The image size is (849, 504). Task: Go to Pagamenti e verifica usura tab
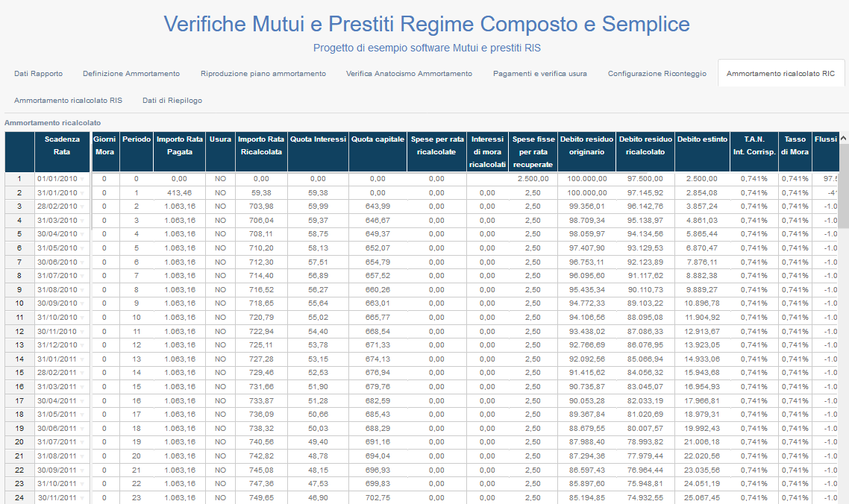[540, 73]
